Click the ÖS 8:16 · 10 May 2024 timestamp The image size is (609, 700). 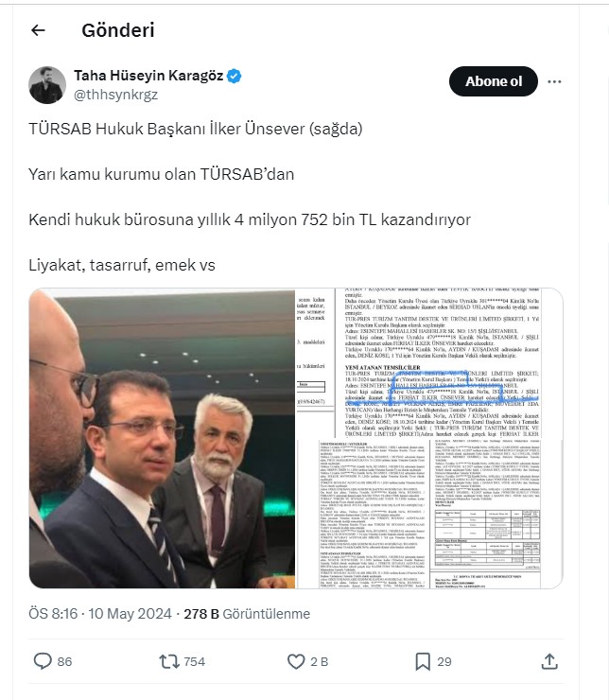pos(100,614)
